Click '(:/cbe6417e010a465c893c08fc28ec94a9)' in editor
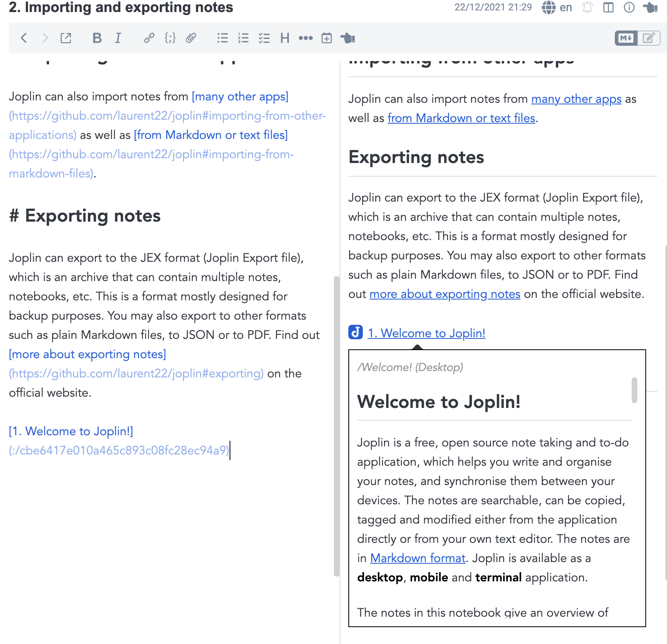This screenshot has height=644, width=667. pyautogui.click(x=119, y=450)
